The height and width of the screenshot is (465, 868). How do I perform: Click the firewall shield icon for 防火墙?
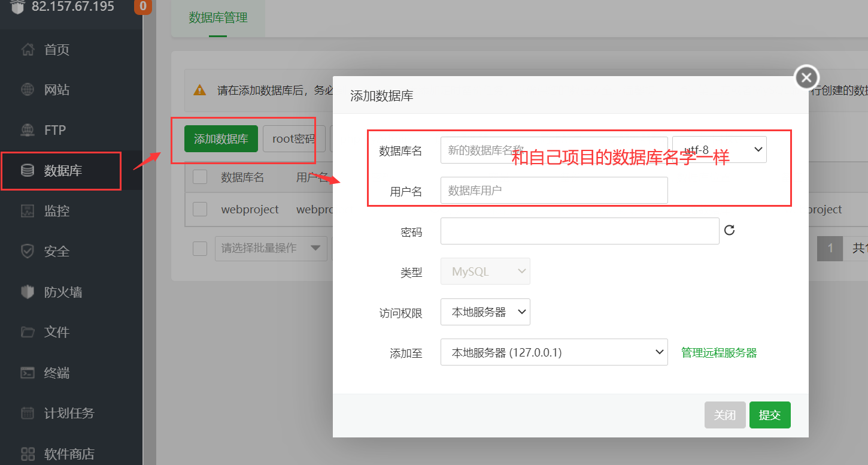[28, 292]
